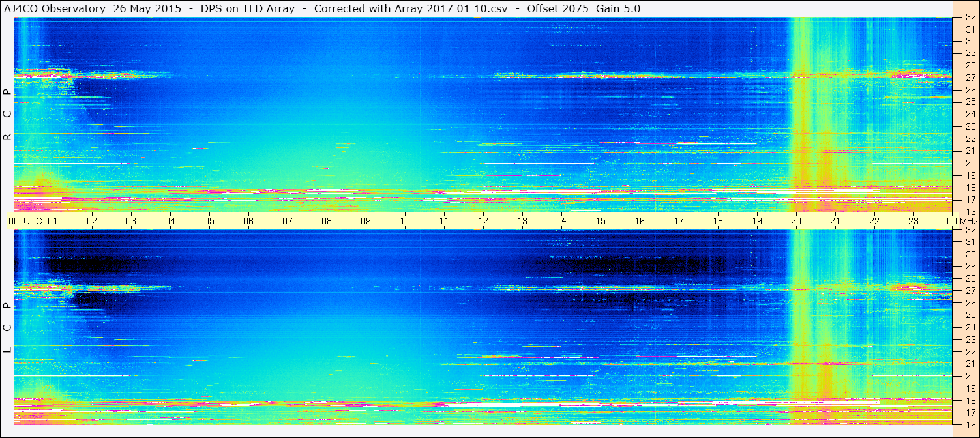This screenshot has width=980, height=438.
Task: Click the 32 MHz tick of the LCP scale
Action: pyautogui.click(x=970, y=229)
